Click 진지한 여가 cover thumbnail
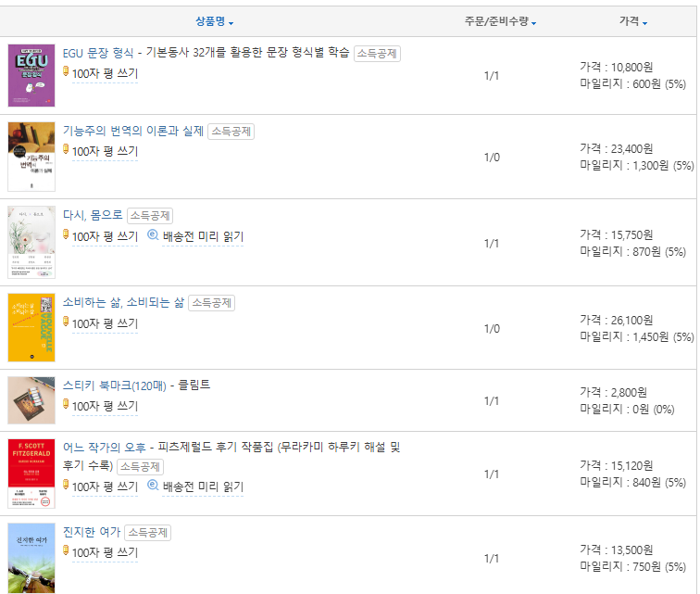The height and width of the screenshot is (594, 700). 31,558
